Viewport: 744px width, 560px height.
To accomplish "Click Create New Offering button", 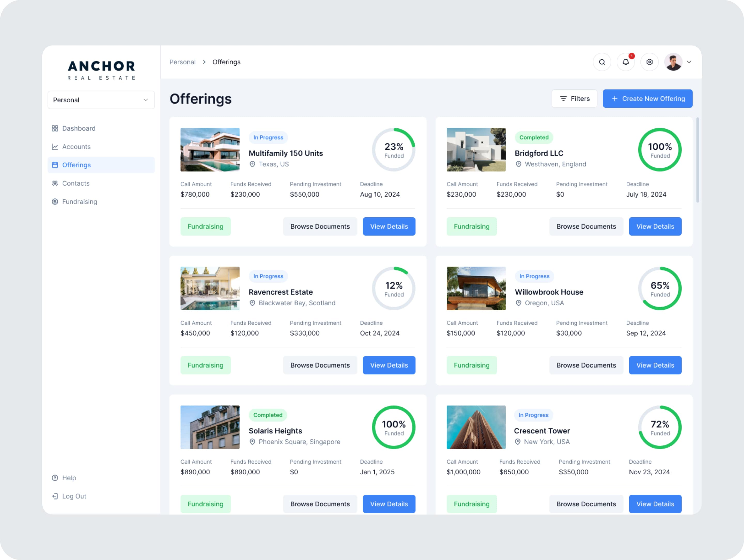I will [x=647, y=99].
